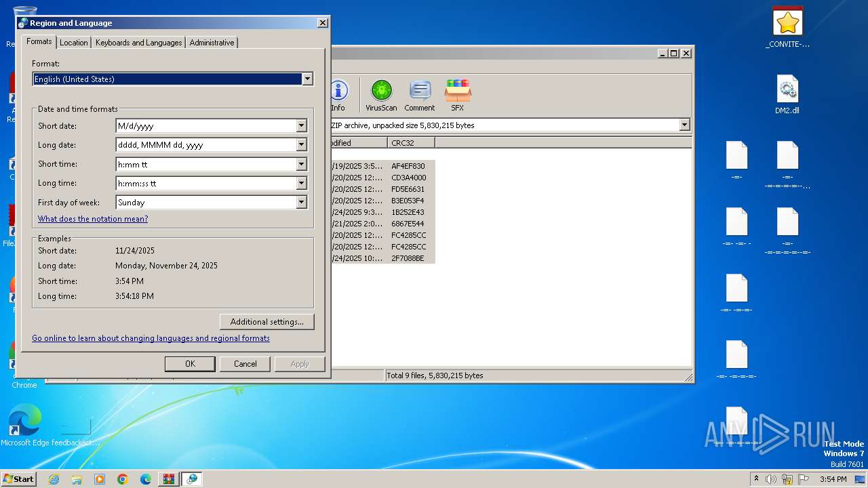Open Windows Explorer from the taskbar
Viewport: 868px width, 488px height.
click(x=77, y=479)
